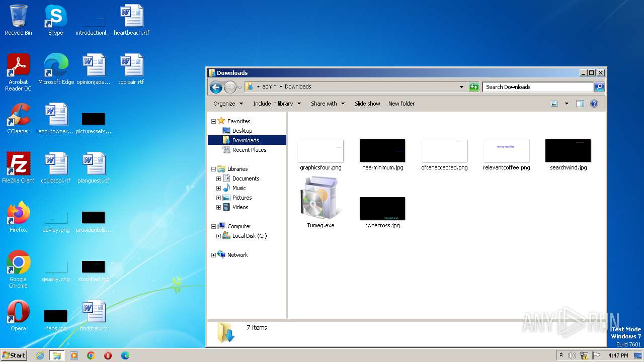Launch CCleaner from the desktop
644x362 pixels.
click(18, 119)
